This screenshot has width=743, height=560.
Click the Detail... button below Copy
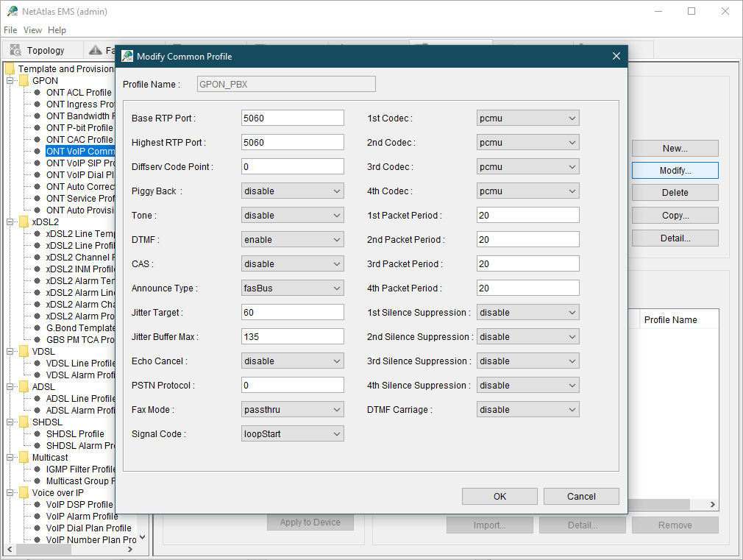(x=675, y=238)
